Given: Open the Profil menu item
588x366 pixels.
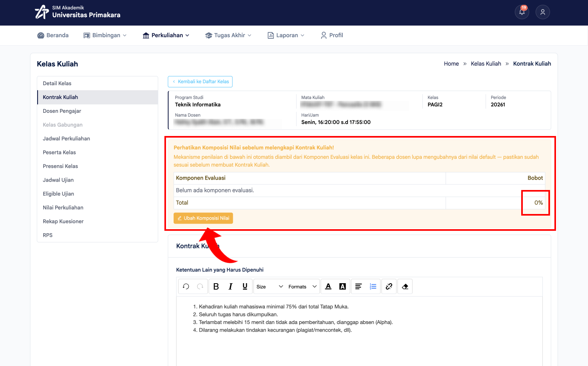Looking at the screenshot, I should [332, 35].
